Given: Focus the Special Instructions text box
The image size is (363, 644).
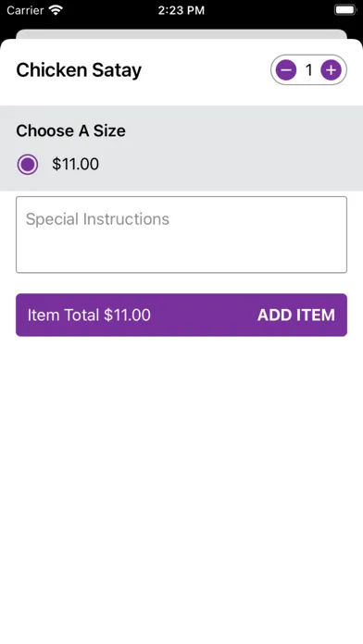Looking at the screenshot, I should coord(181,234).
